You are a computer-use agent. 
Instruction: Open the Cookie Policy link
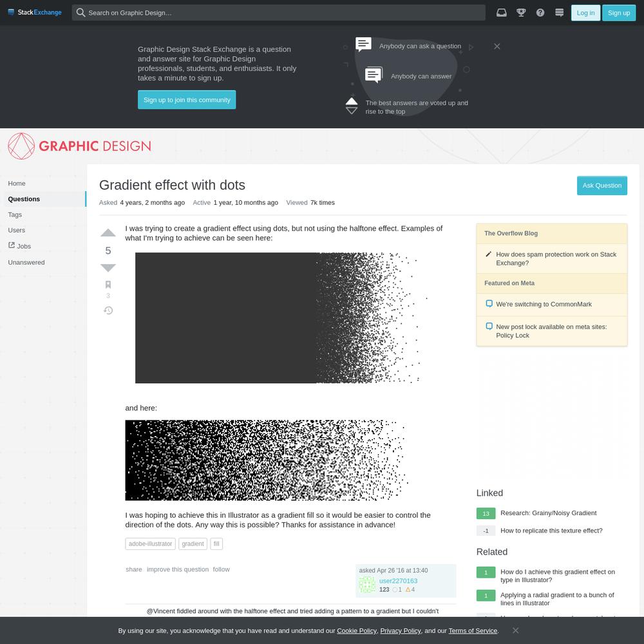click(357, 630)
